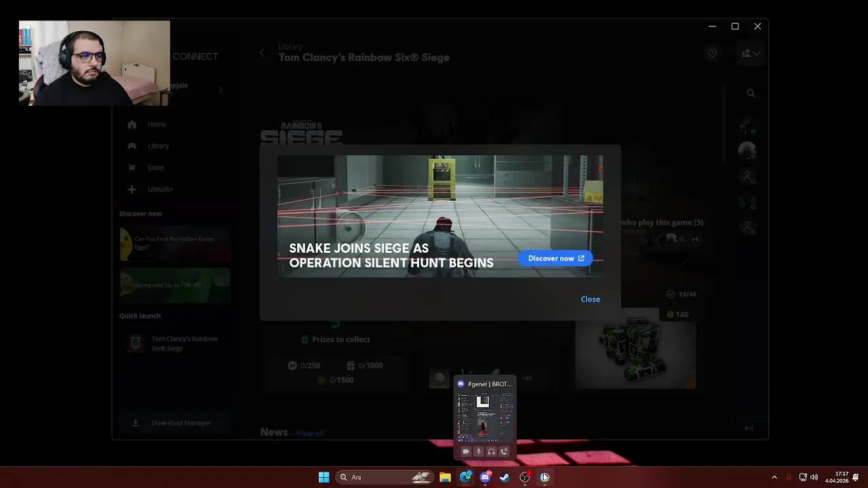
Task: Open Ubisoft+ in the sidebar
Action: coord(160,189)
